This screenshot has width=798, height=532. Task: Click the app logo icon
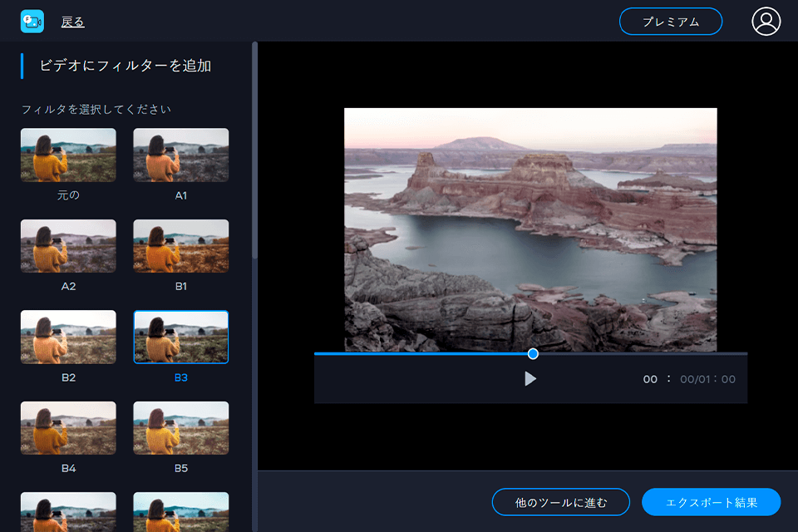click(32, 22)
